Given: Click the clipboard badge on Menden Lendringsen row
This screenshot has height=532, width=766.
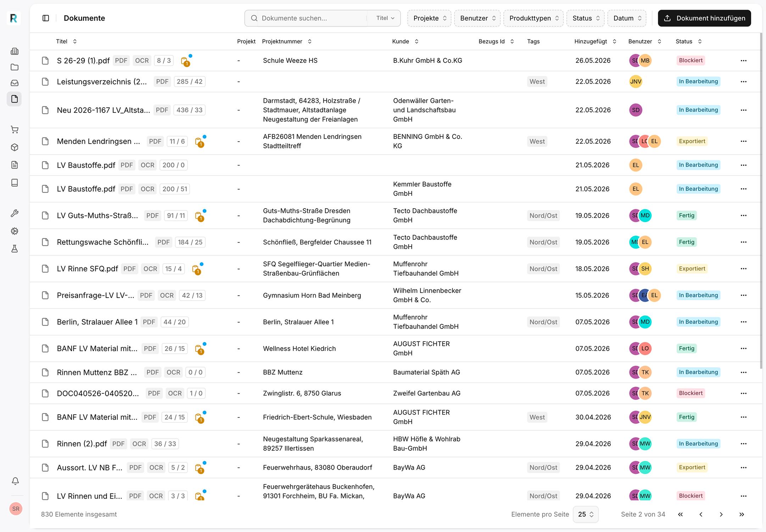Looking at the screenshot, I should pyautogui.click(x=200, y=142).
